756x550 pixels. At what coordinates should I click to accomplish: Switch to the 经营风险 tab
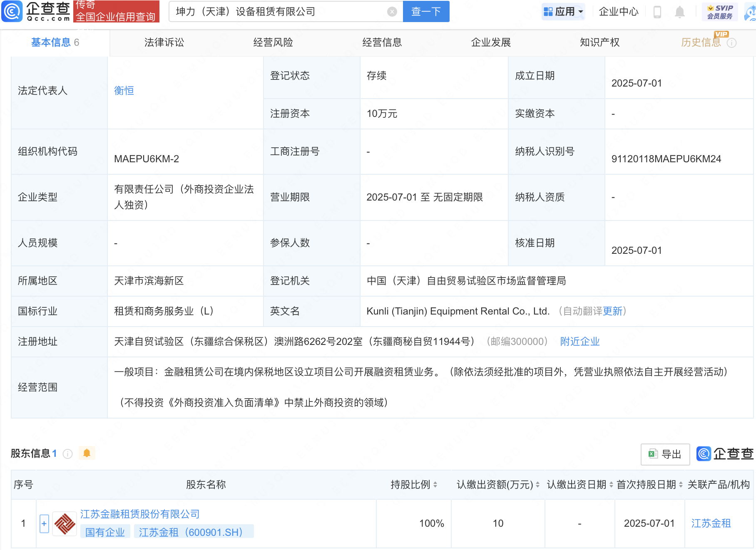tap(273, 42)
